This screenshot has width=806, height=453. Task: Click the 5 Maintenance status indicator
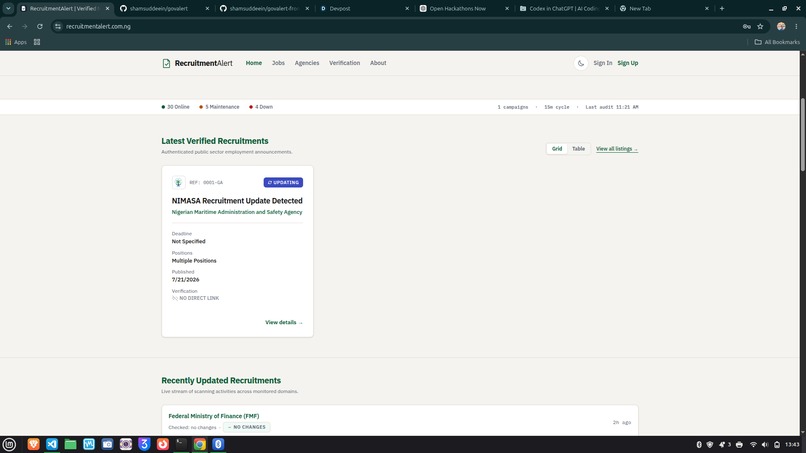click(219, 107)
